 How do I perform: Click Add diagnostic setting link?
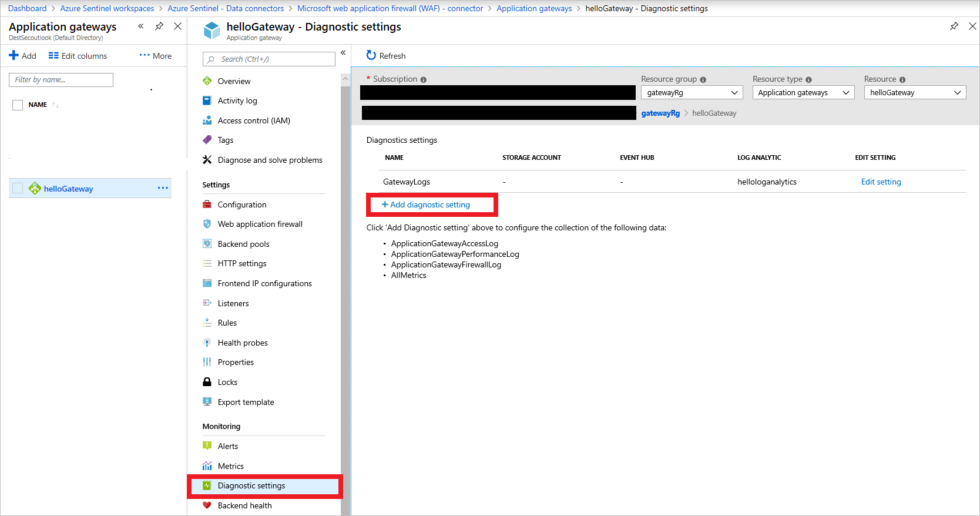tap(426, 205)
